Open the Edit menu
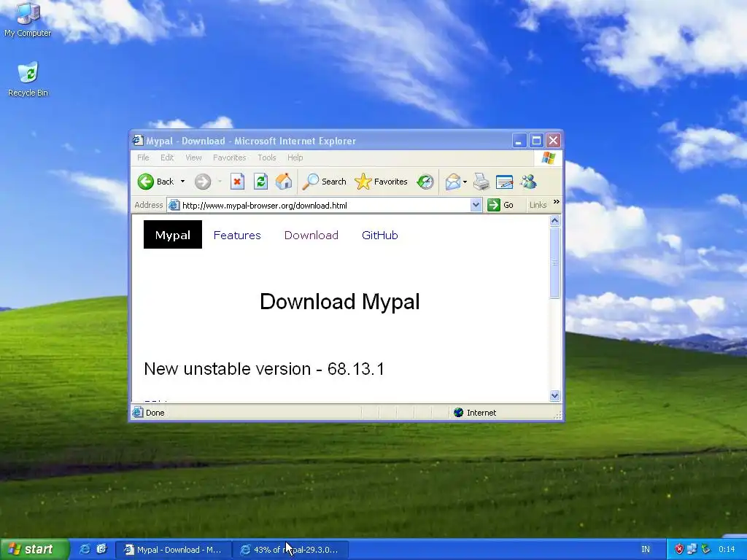 pyautogui.click(x=167, y=157)
